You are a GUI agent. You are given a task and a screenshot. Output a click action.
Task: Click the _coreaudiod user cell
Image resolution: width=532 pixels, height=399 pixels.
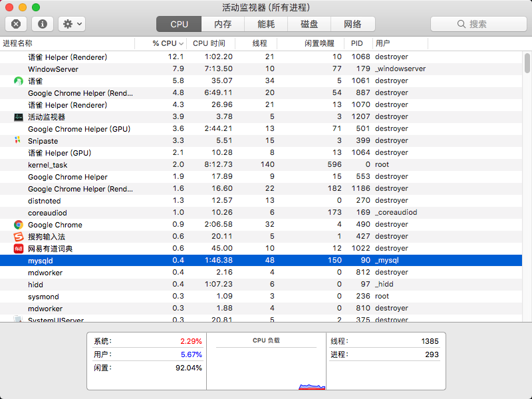tap(396, 213)
